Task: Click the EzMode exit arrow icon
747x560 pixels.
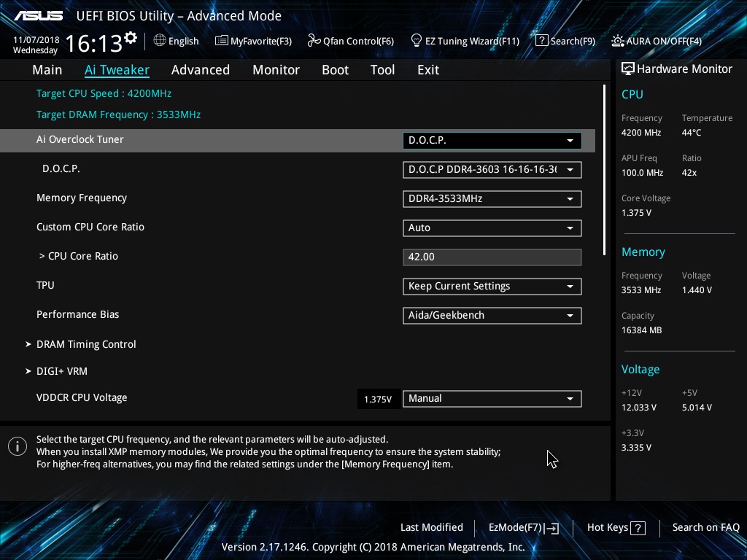Action: pos(551,528)
